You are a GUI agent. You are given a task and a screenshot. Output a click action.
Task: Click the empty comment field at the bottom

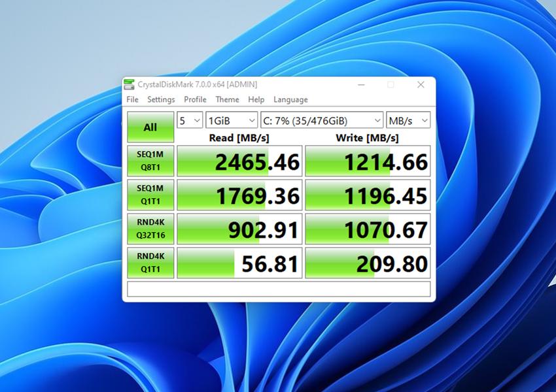pos(279,289)
